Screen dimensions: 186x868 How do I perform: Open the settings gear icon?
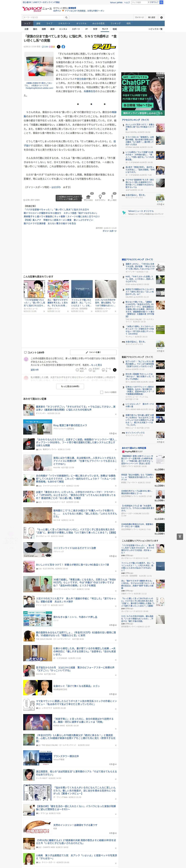161,18
